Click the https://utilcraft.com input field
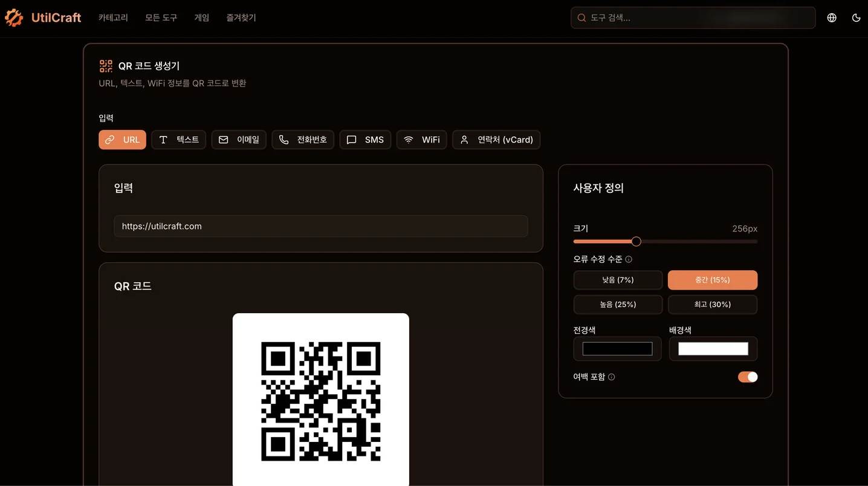The image size is (868, 486). 320,226
